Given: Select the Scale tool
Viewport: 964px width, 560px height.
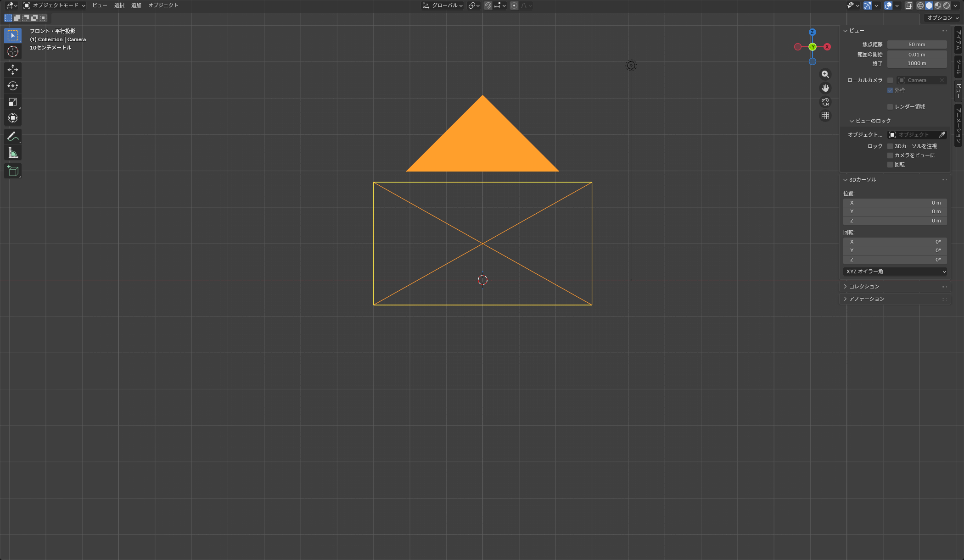Looking at the screenshot, I should (13, 102).
